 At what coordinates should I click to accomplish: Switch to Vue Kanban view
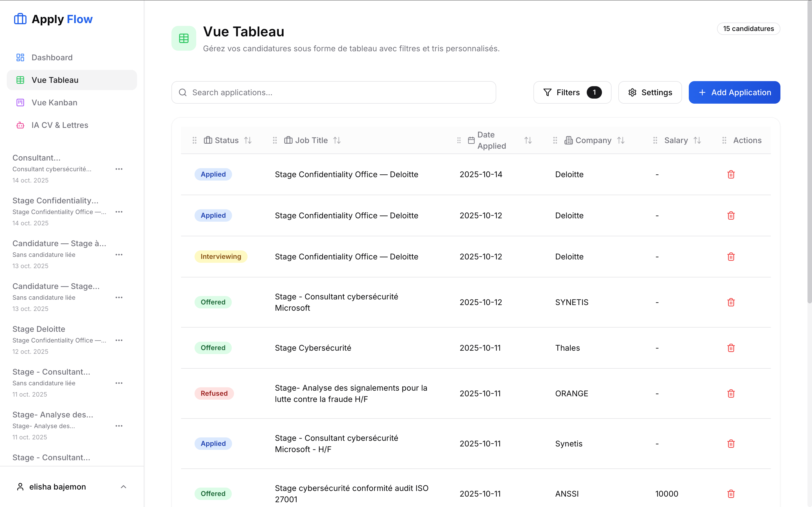[x=54, y=103]
